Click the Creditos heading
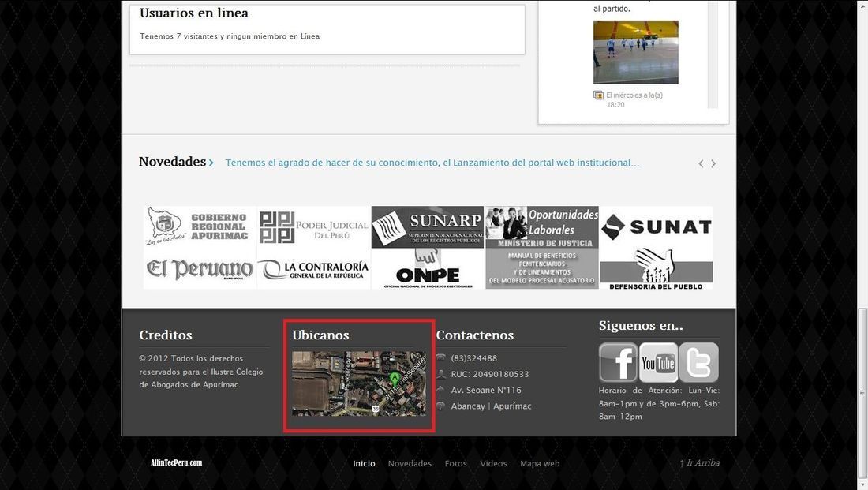 (166, 335)
